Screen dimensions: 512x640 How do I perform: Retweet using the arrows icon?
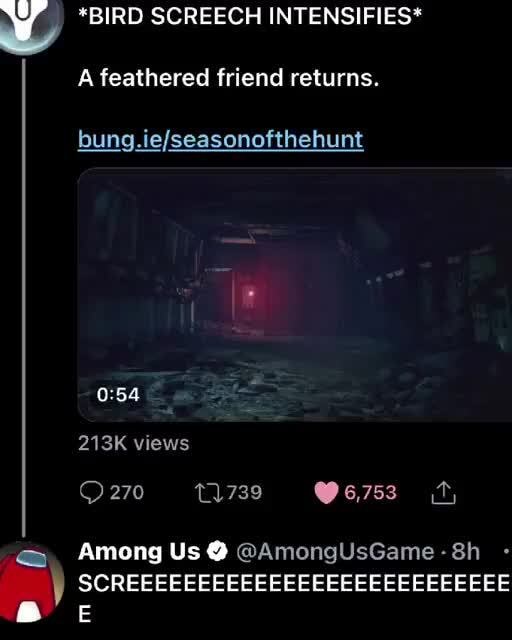(208, 493)
